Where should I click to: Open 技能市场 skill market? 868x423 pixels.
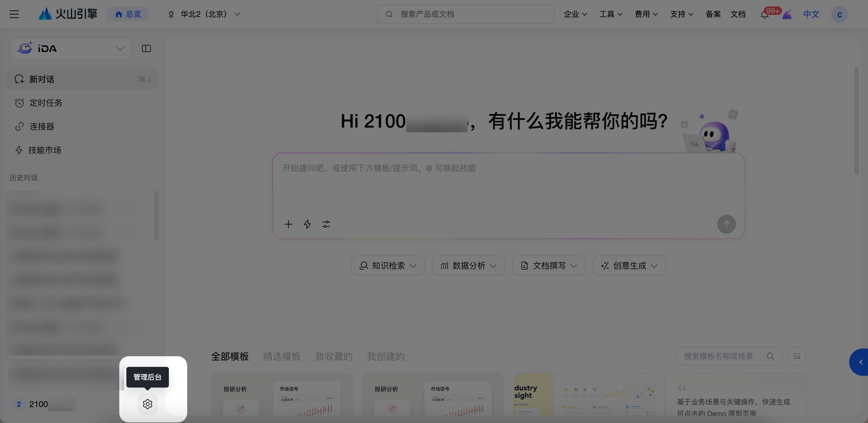tap(82, 150)
